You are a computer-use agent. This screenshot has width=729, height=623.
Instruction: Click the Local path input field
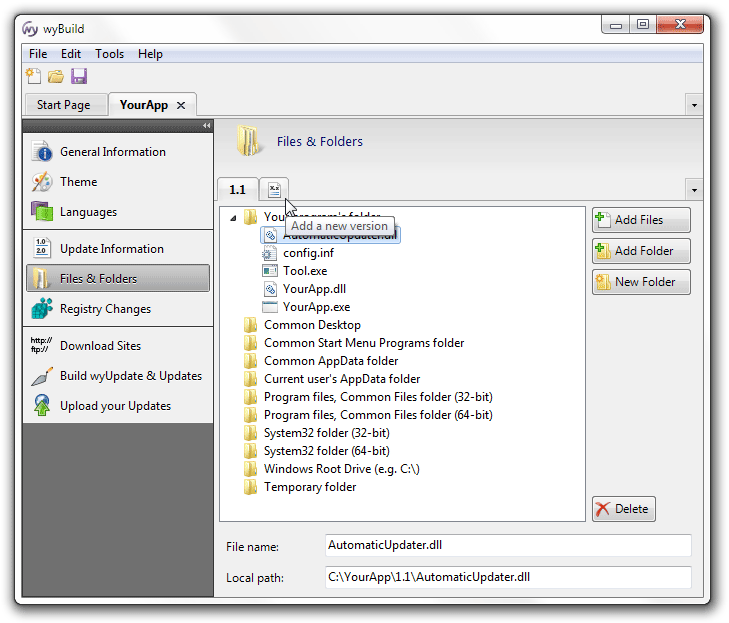click(508, 577)
